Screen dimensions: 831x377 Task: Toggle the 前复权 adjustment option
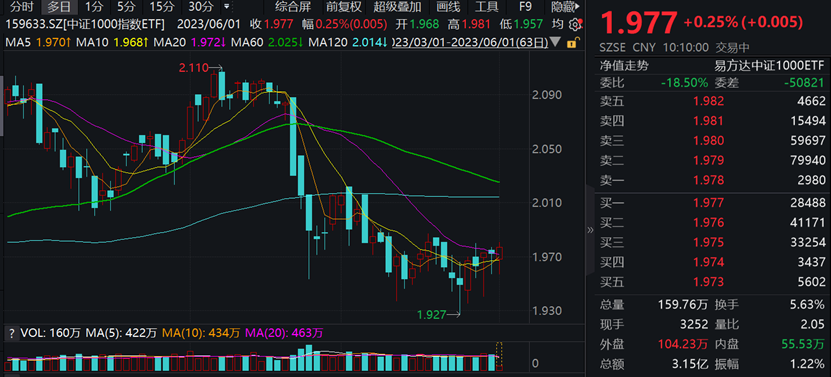[343, 7]
